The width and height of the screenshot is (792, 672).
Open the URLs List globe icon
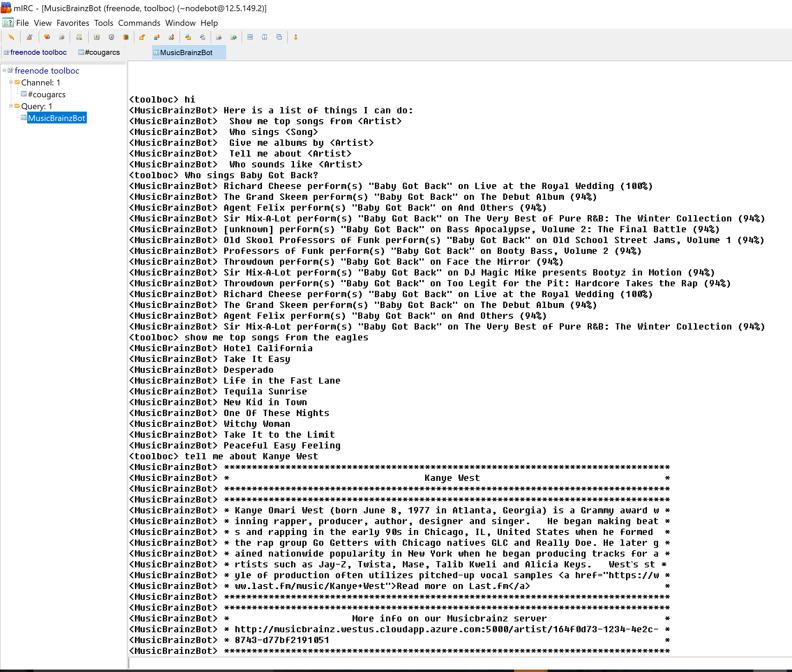[234, 37]
